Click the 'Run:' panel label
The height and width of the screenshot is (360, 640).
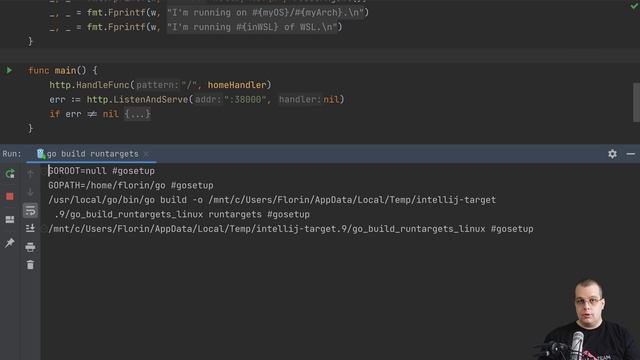(x=12, y=154)
